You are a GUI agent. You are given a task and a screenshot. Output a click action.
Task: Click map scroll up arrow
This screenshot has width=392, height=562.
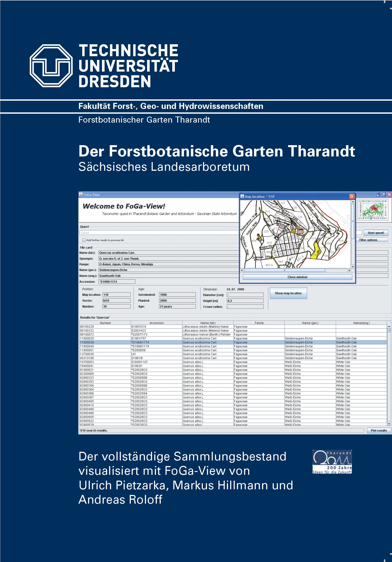coord(353,202)
